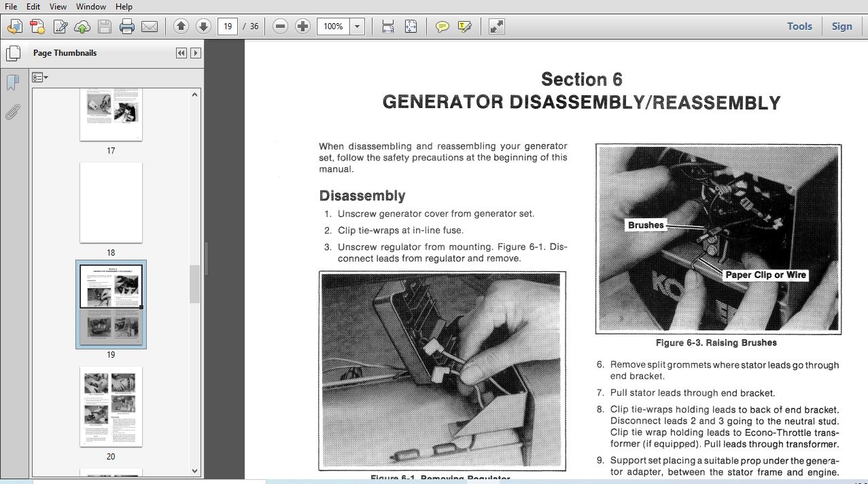Click the page number field showing 19
Image resolution: width=868 pixels, height=484 pixels.
click(228, 27)
